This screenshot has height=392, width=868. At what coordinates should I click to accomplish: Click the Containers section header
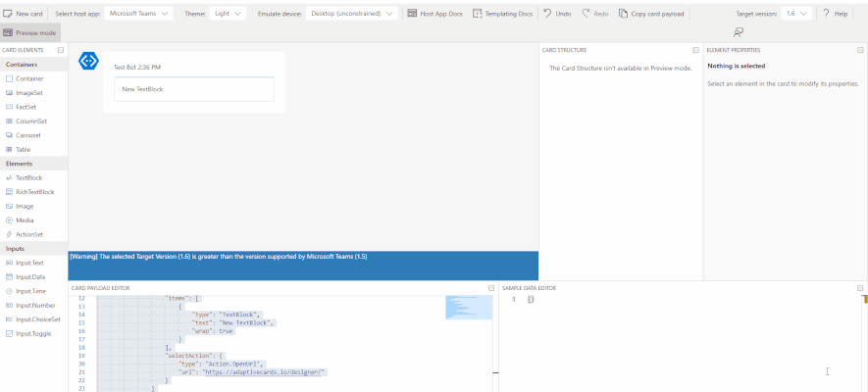33,65
